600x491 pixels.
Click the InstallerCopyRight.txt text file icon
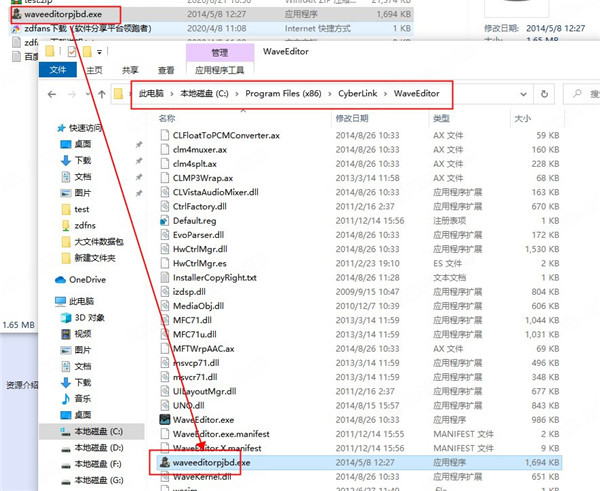coord(165,277)
